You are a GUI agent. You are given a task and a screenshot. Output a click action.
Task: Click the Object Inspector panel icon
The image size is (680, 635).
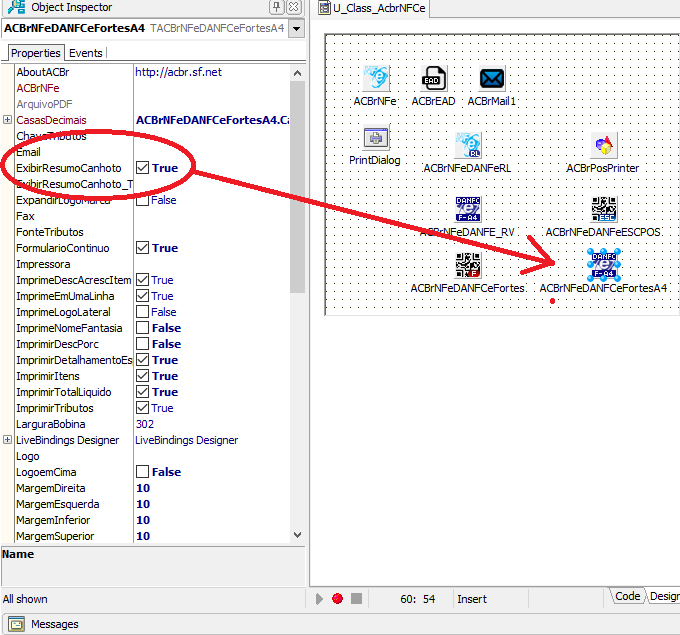point(16,7)
